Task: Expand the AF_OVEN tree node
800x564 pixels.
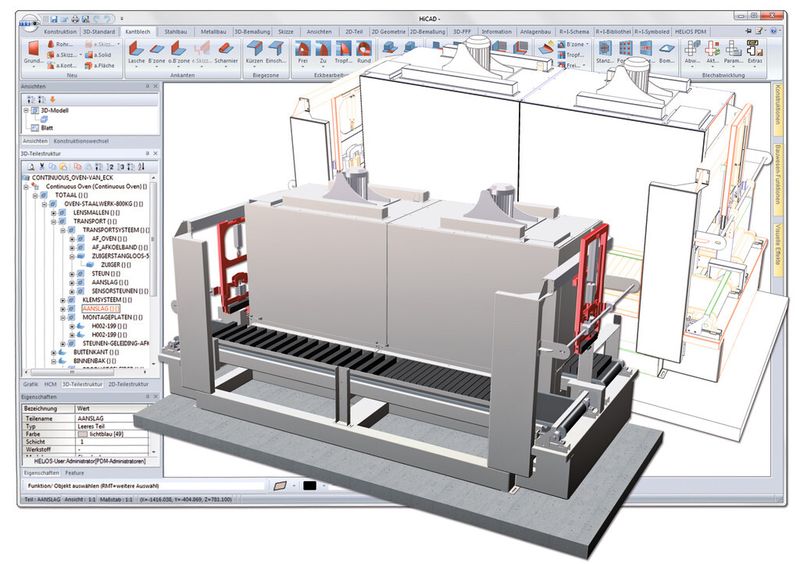Action: click(72, 239)
